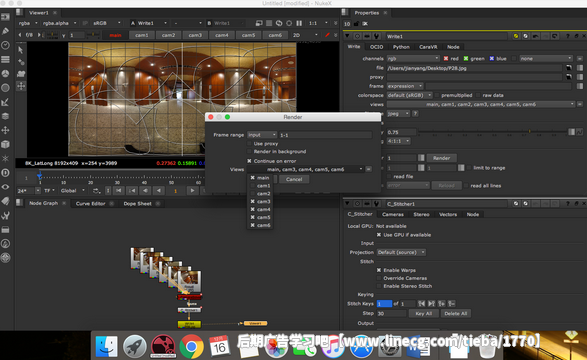Toggle Continue on error checkbox

tap(249, 161)
